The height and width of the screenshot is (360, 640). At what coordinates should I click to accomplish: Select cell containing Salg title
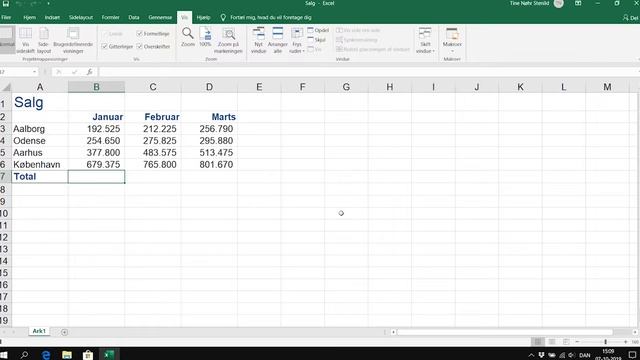click(40, 102)
